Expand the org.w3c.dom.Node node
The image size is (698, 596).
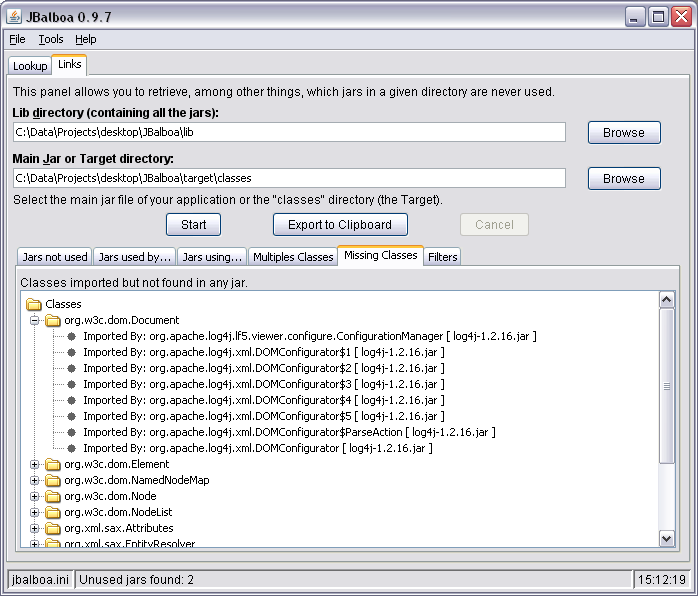tap(34, 497)
